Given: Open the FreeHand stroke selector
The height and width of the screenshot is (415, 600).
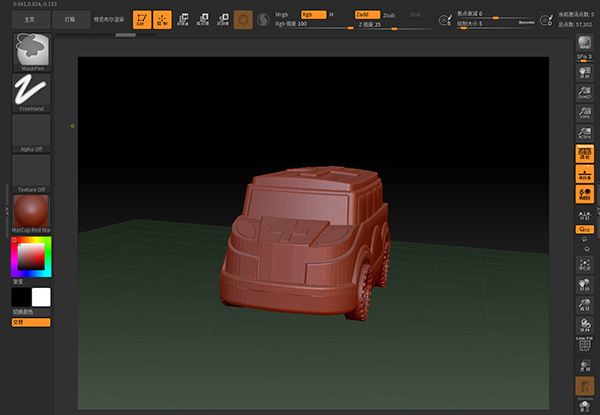Looking at the screenshot, I should 31,90.
